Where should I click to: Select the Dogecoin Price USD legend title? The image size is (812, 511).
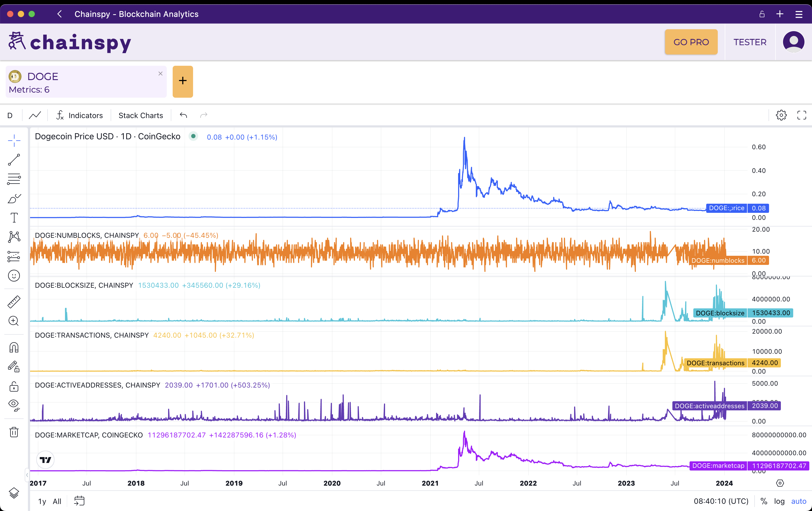pyautogui.click(x=108, y=137)
